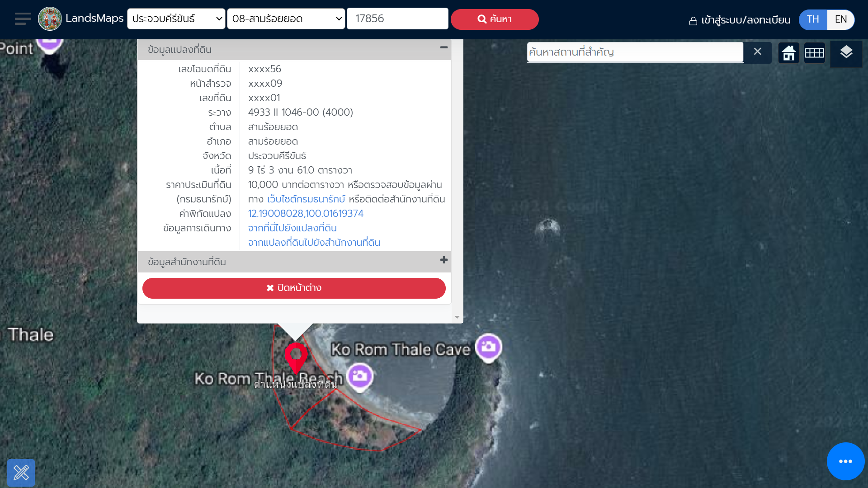Switch language to EN

click(x=841, y=19)
